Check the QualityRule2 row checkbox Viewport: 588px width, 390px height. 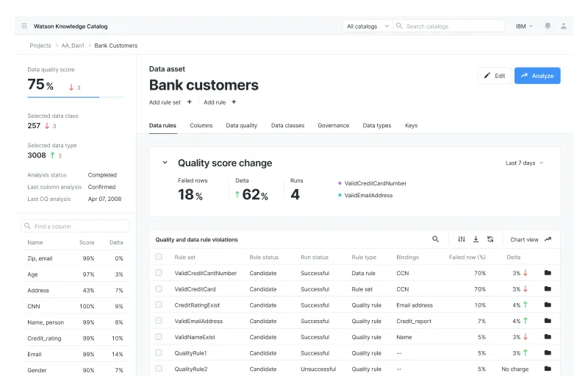(159, 369)
